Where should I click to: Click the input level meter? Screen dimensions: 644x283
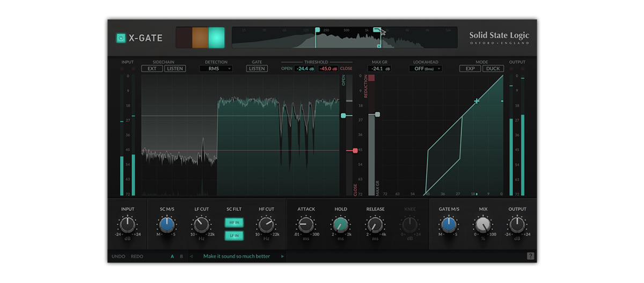tap(128, 135)
